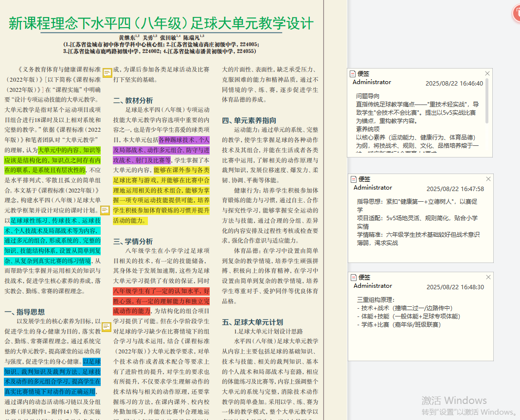Click the body line "体育品德:在学习中设置由简单"
520x420 pixels.
click(276, 251)
